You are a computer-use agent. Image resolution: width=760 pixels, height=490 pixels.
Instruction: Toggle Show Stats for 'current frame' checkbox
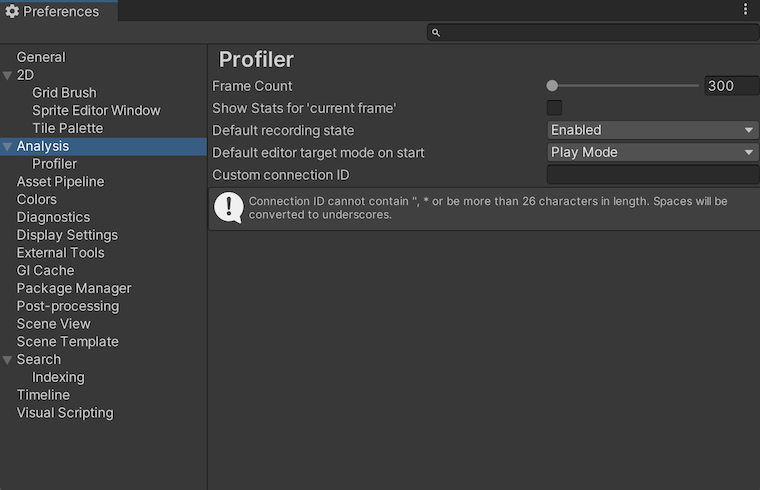click(554, 108)
